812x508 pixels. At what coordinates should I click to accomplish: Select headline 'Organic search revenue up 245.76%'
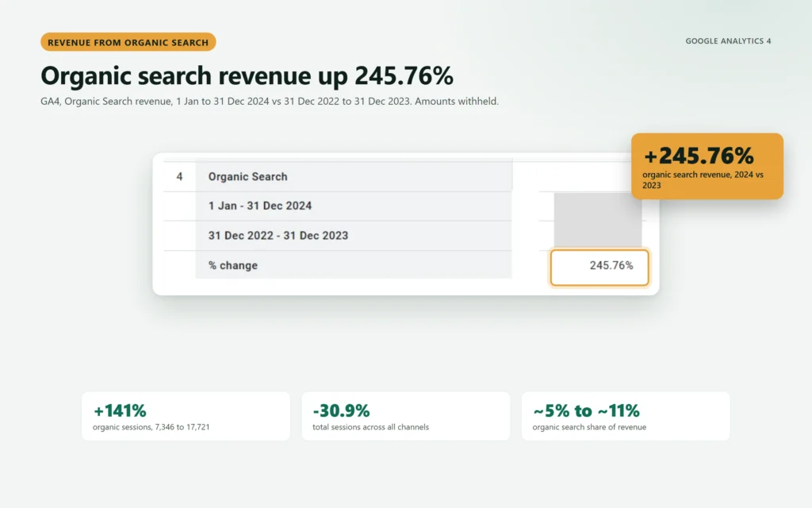point(247,75)
